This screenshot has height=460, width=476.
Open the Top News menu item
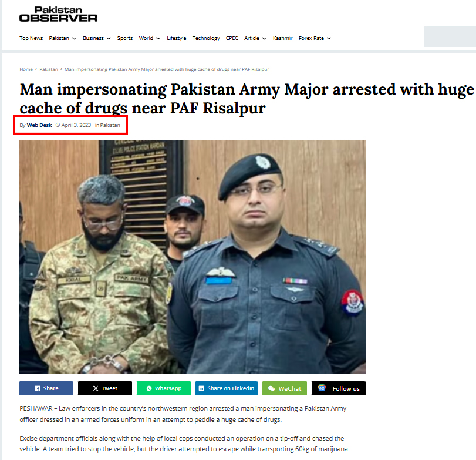[31, 38]
